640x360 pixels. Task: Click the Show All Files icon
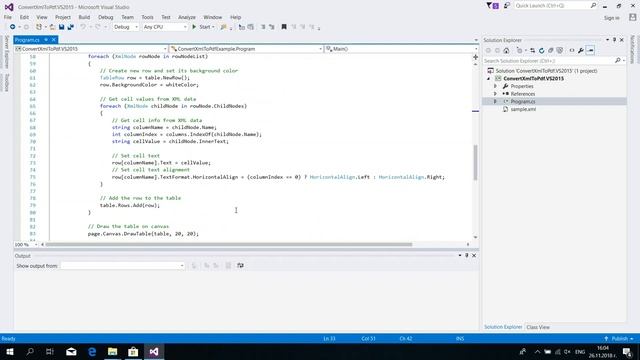tap(560, 50)
